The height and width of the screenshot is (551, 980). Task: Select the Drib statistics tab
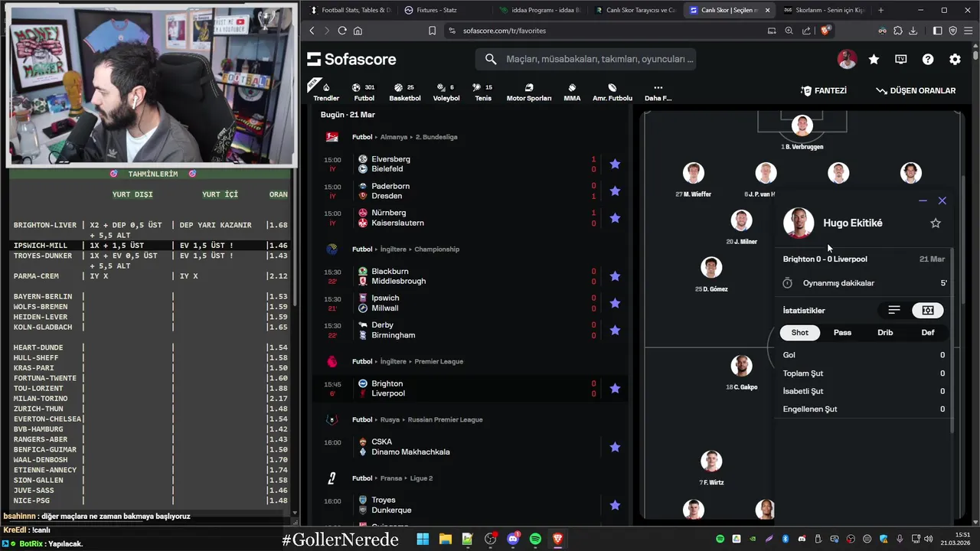tap(885, 332)
